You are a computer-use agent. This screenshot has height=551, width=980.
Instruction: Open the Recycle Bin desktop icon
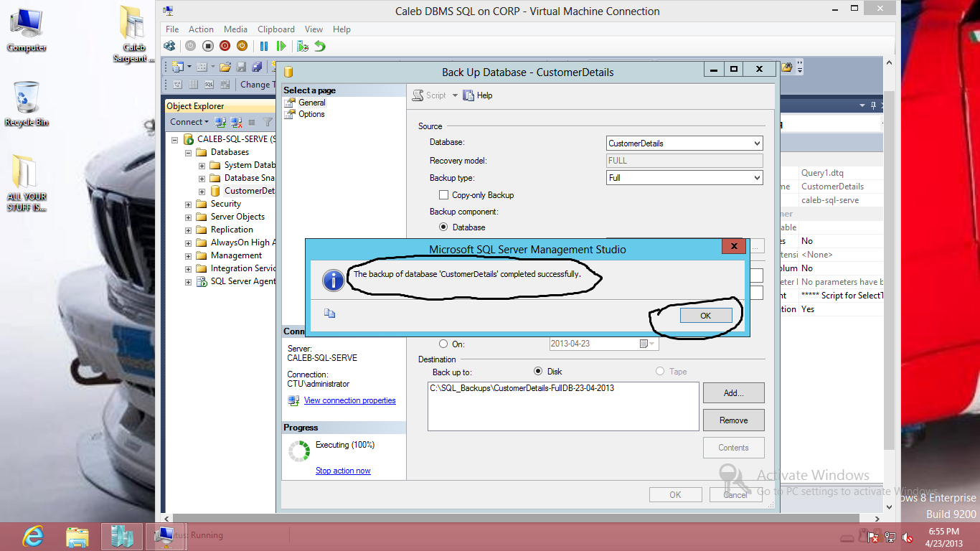point(27,104)
